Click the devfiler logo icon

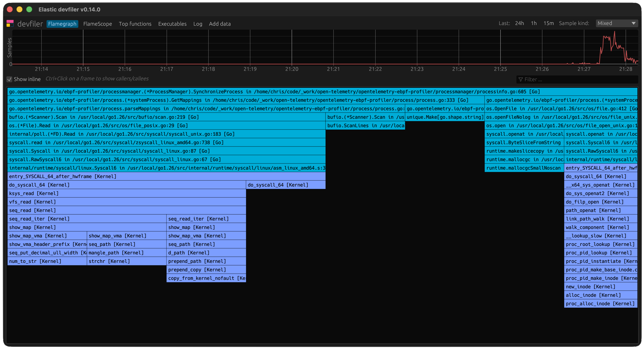point(10,23)
